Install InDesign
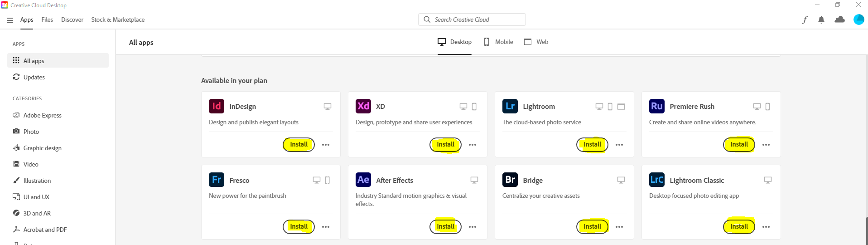Screen dimensions: 868x245 tap(299, 144)
